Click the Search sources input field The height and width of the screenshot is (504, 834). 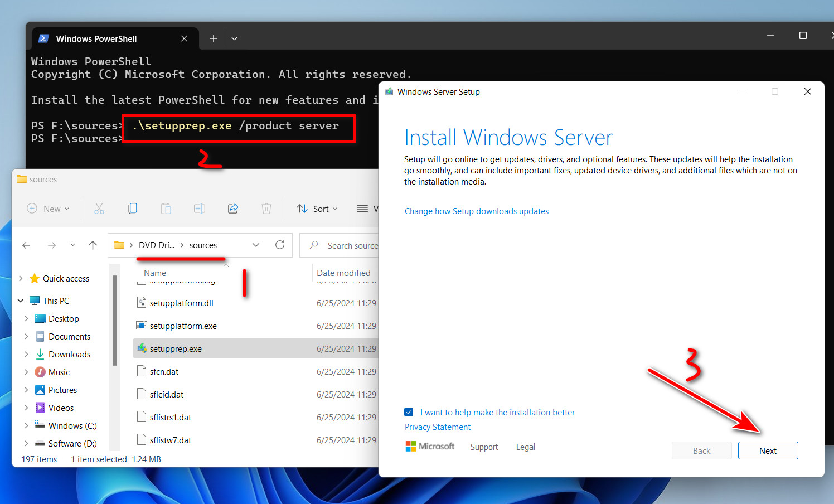pyautogui.click(x=351, y=245)
